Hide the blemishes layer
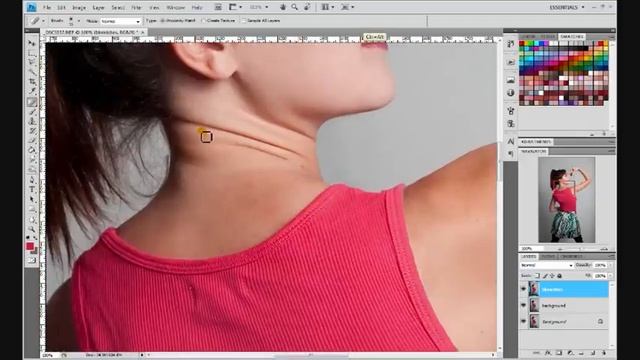This screenshot has height=360, width=640. [x=524, y=289]
